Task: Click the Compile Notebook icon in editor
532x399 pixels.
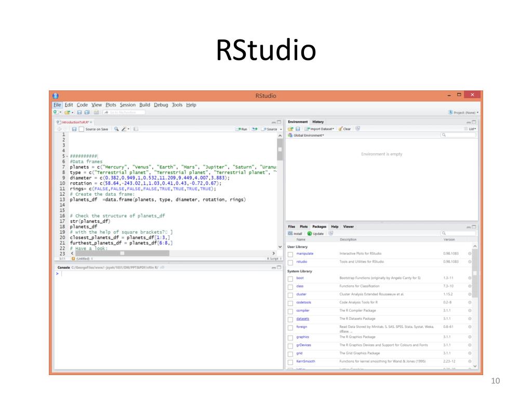Action: point(136,129)
